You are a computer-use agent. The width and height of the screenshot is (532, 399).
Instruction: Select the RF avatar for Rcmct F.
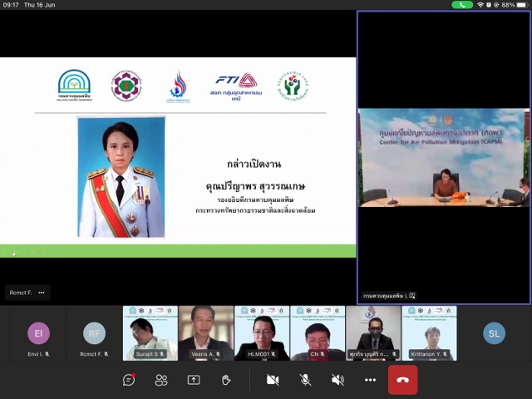pyautogui.click(x=94, y=333)
